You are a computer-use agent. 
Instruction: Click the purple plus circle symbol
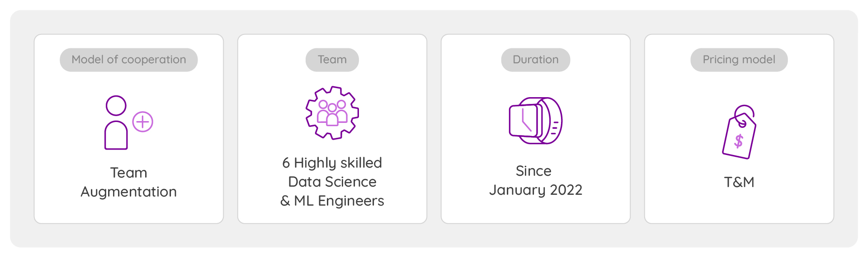[143, 122]
